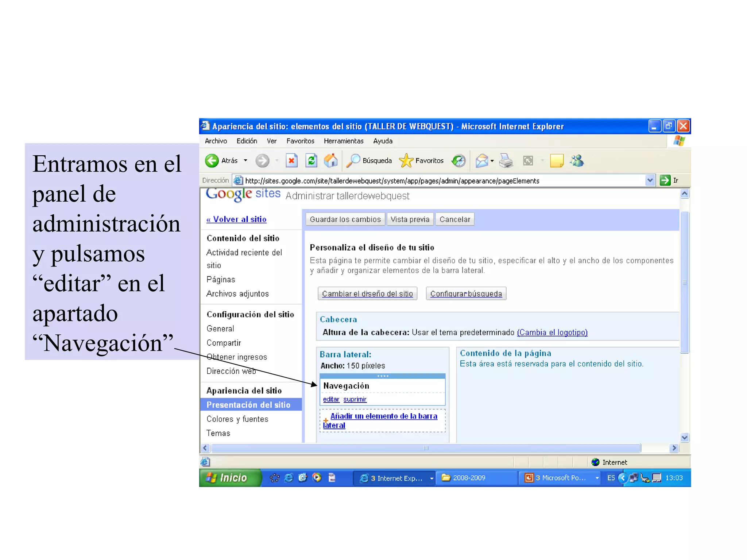The width and height of the screenshot is (747, 560).
Task: Open the Archivo menu
Action: click(216, 141)
